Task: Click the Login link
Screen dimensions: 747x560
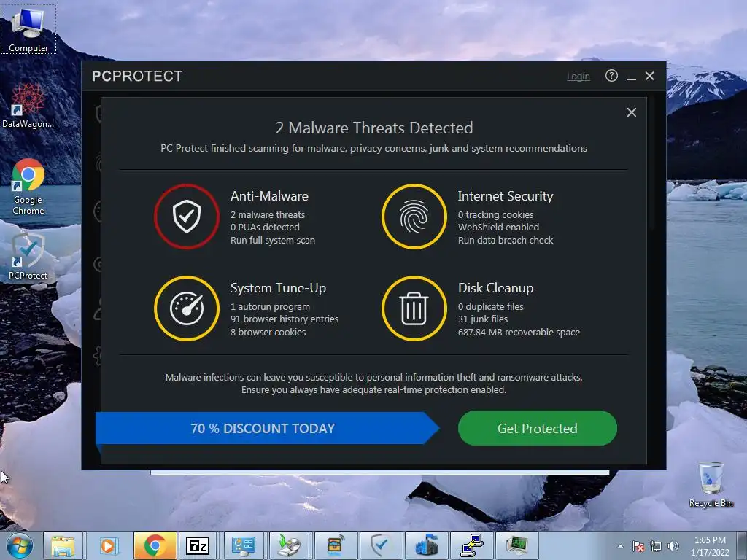Action: (578, 76)
